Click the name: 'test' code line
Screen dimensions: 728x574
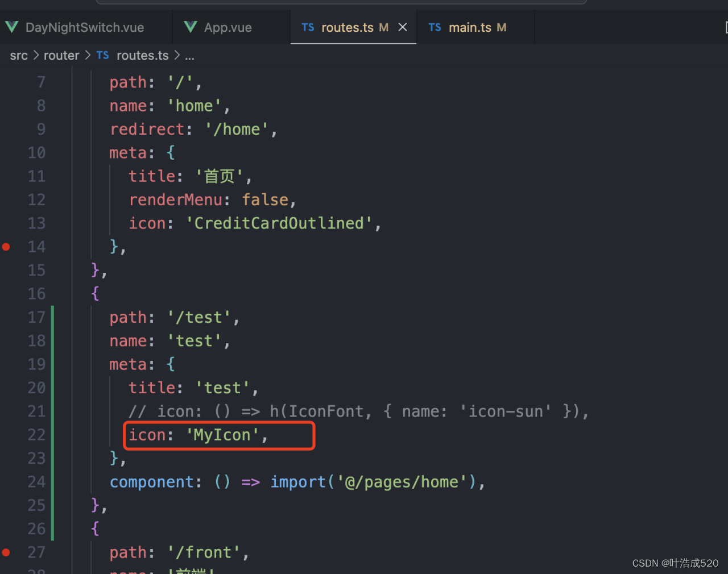pos(170,341)
